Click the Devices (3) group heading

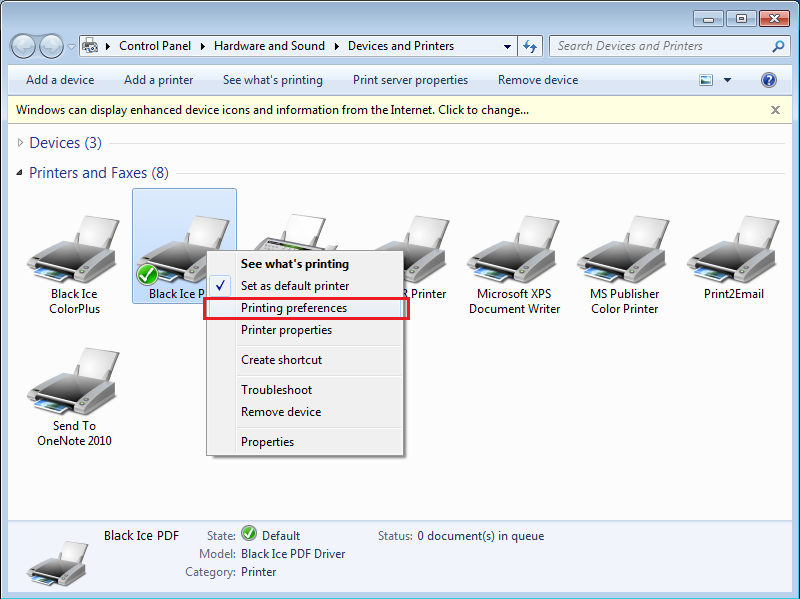point(65,143)
